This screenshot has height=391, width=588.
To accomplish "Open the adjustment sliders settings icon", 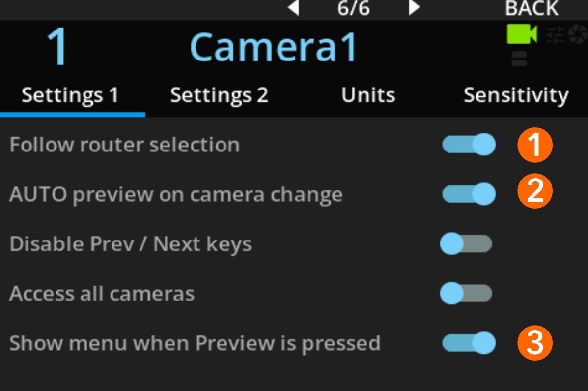I will tap(555, 34).
